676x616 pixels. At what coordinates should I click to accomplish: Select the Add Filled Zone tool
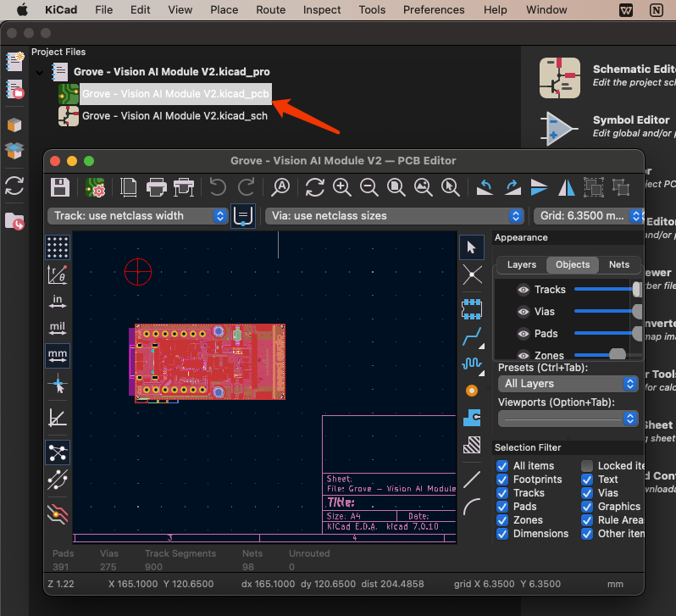pos(472,418)
